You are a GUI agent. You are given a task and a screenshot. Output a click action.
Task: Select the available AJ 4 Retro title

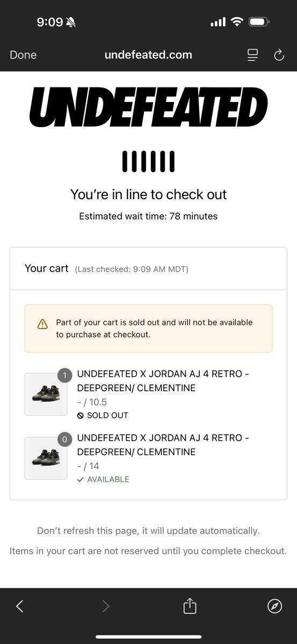click(x=163, y=445)
